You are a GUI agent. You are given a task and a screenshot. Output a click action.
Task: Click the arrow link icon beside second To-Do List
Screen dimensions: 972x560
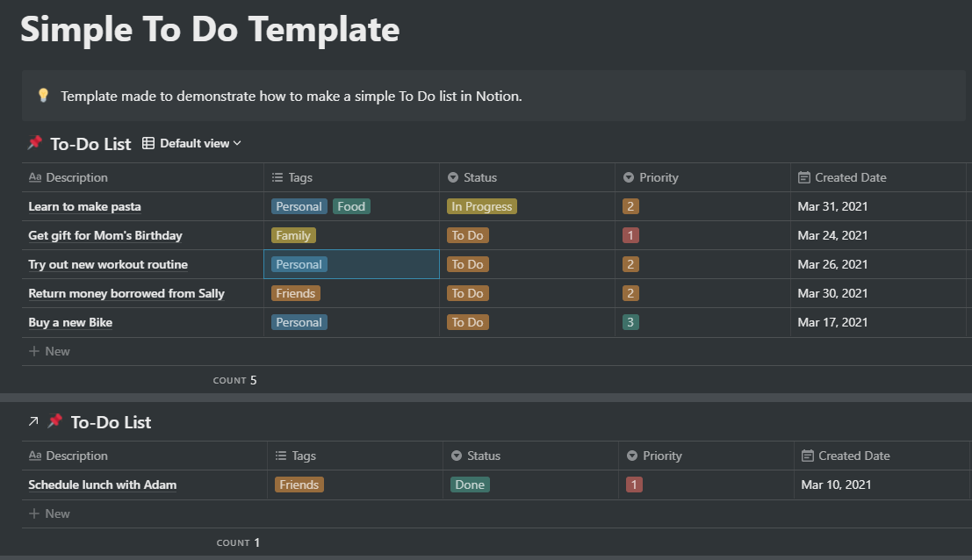33,422
